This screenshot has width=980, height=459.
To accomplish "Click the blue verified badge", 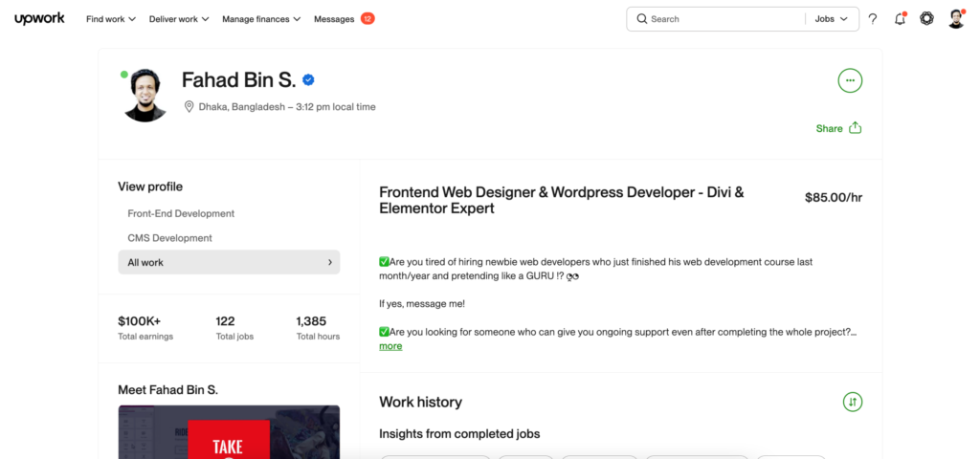I will [x=309, y=80].
